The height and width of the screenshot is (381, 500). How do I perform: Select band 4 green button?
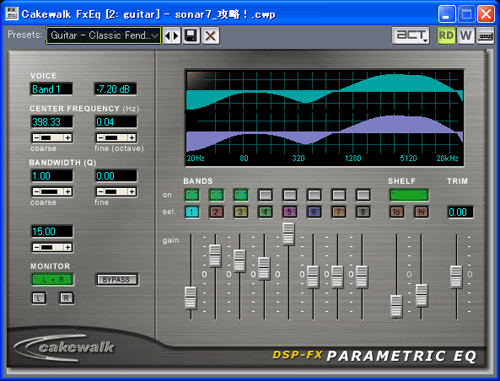tap(265, 212)
